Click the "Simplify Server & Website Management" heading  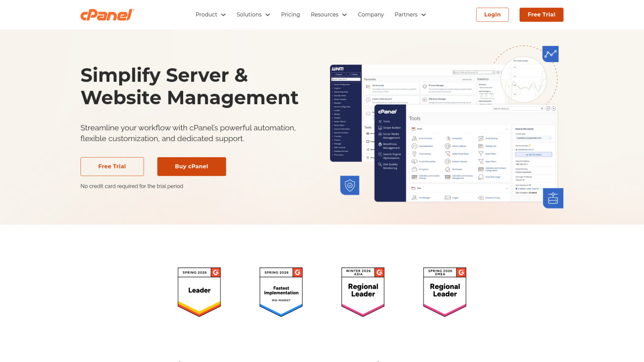[x=190, y=86]
